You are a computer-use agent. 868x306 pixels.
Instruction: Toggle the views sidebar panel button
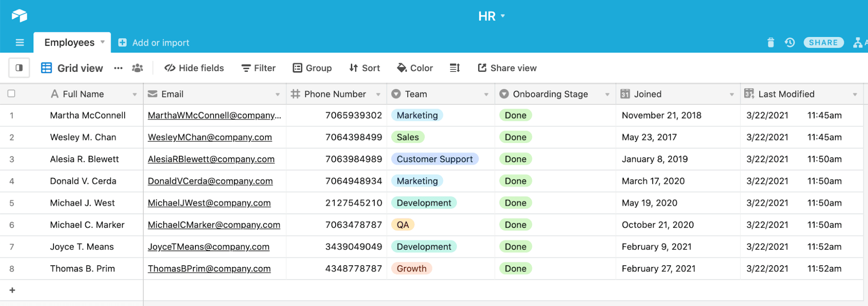click(19, 68)
